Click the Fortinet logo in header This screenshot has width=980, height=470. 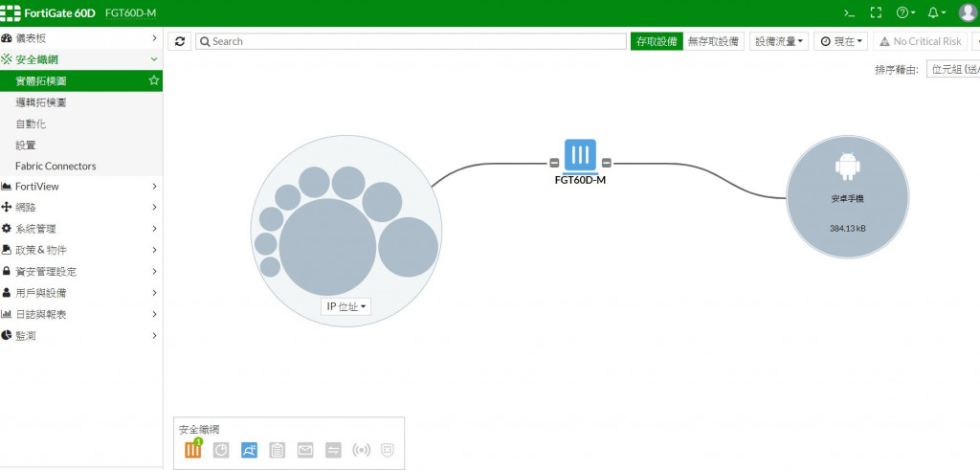(x=10, y=13)
